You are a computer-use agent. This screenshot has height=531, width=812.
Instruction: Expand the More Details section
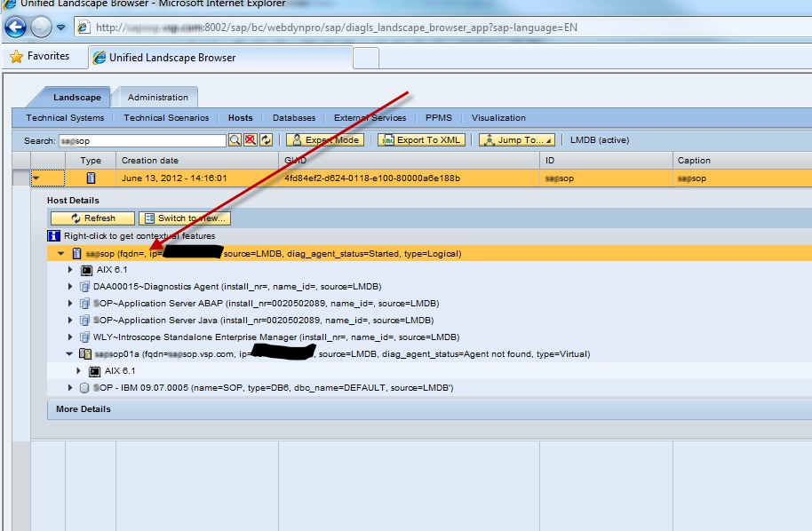click(83, 409)
